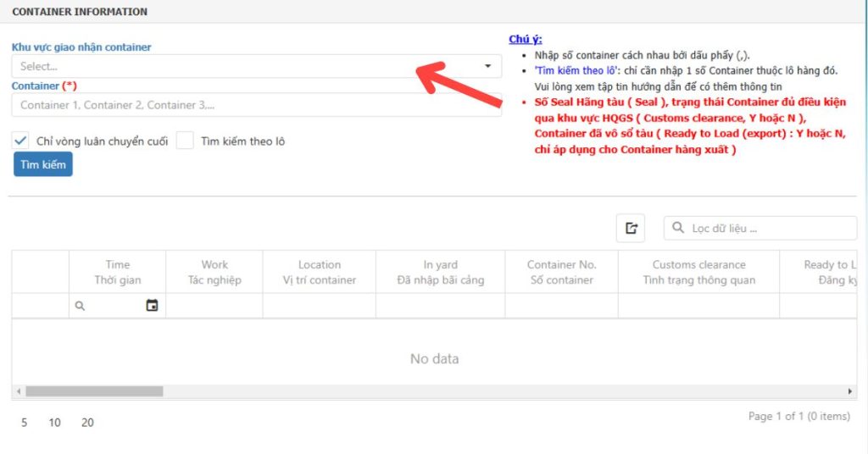Click the Work column filter cell
The width and height of the screenshot is (868, 454).
coord(214,306)
